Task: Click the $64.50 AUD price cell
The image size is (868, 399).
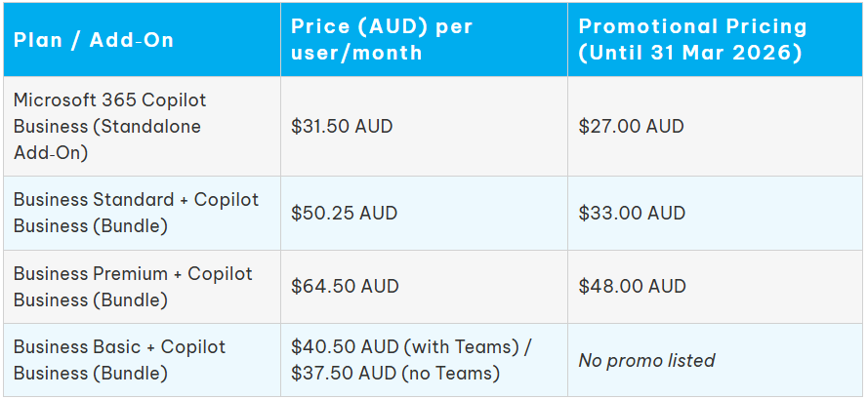Action: 345,287
